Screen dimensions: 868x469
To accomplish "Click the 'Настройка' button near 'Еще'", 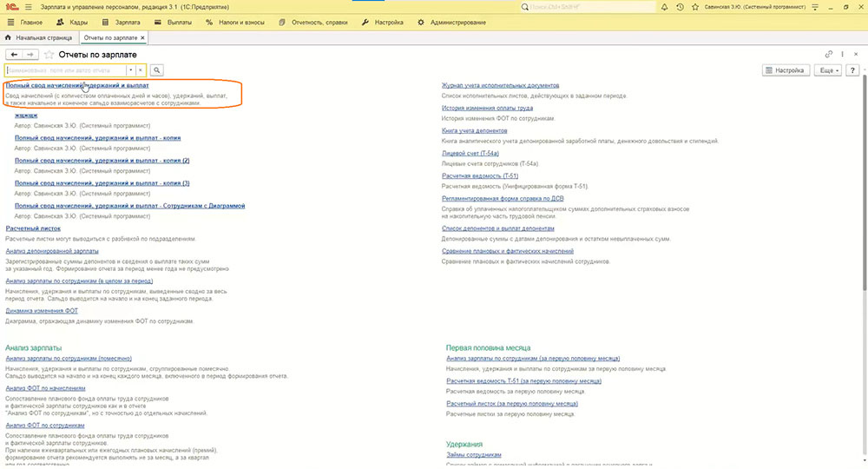I will coord(786,70).
